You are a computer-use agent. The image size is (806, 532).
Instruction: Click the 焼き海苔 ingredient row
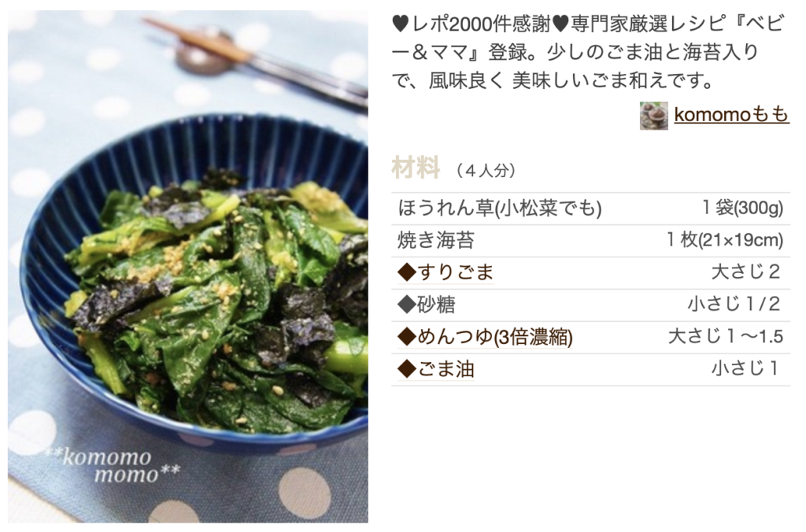tap(590, 240)
